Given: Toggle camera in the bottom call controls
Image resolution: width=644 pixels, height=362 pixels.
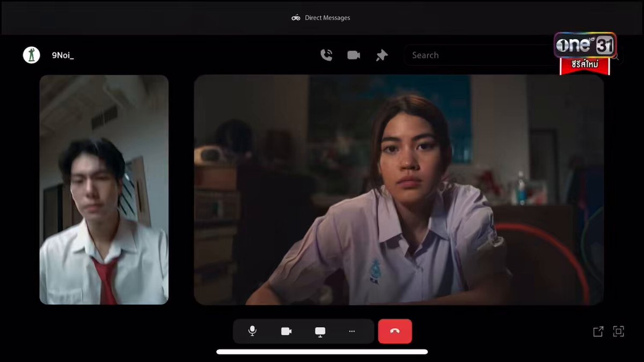Looking at the screenshot, I should [286, 331].
